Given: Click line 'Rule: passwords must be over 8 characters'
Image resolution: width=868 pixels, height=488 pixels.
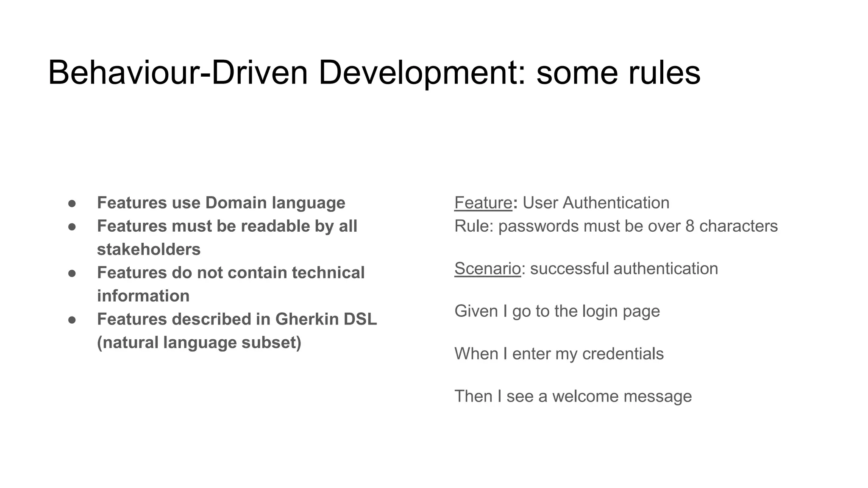Looking at the screenshot, I should (x=616, y=226).
